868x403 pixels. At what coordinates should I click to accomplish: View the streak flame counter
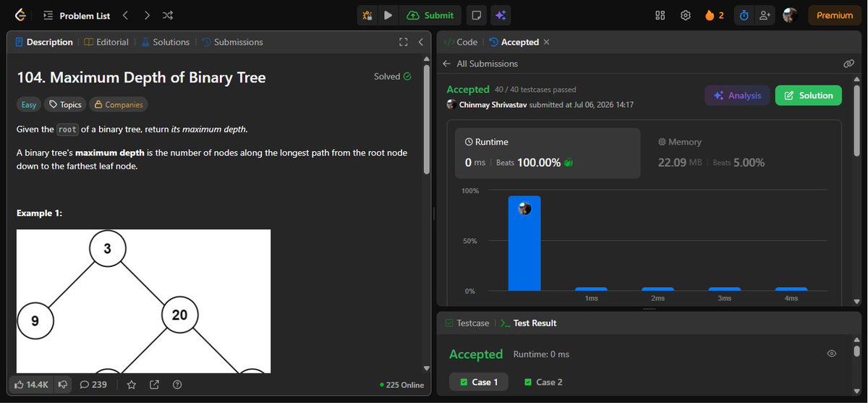point(714,15)
